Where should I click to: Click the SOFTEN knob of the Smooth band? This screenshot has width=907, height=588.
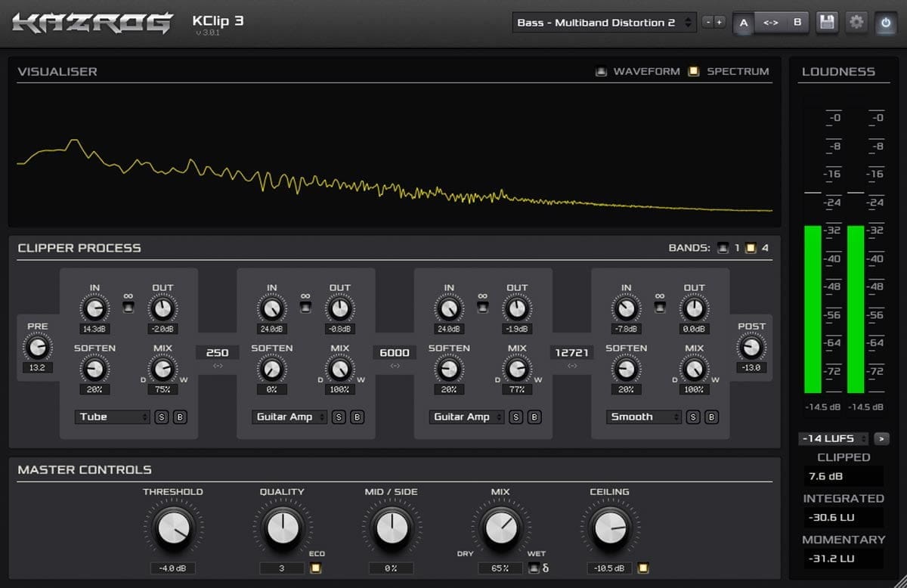tap(626, 369)
